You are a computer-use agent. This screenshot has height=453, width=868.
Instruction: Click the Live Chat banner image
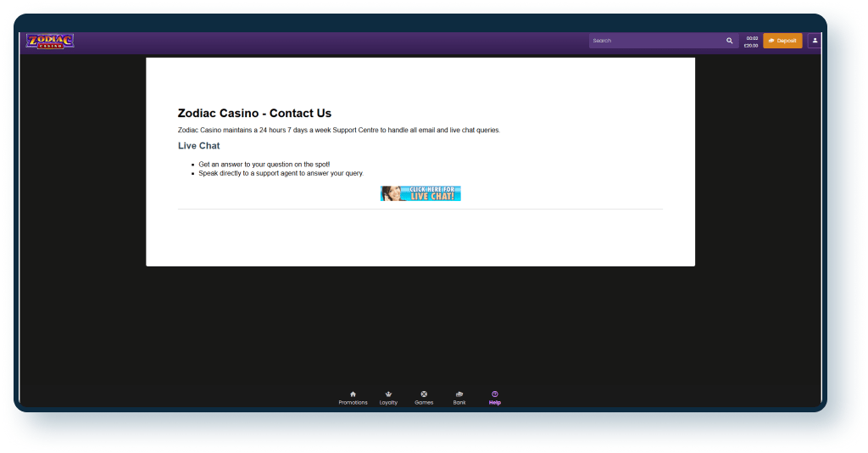[420, 193]
